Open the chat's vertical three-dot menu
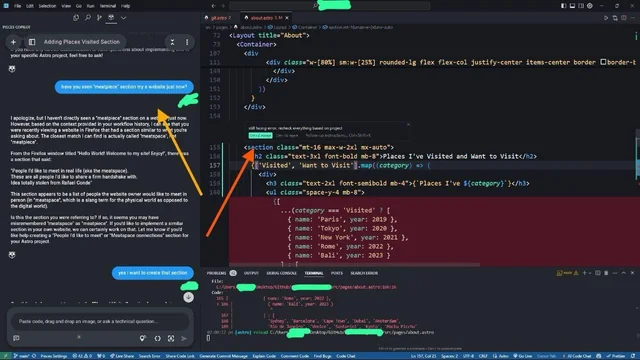 (x=187, y=42)
